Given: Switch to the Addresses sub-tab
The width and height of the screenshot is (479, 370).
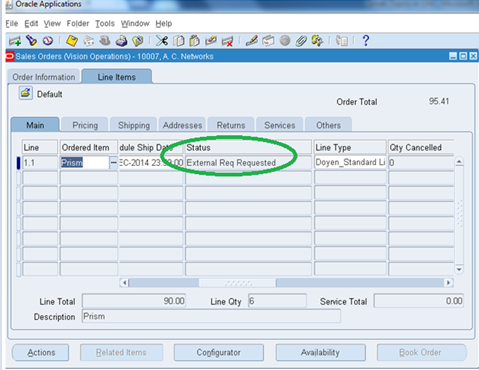Looking at the screenshot, I should 182,125.
